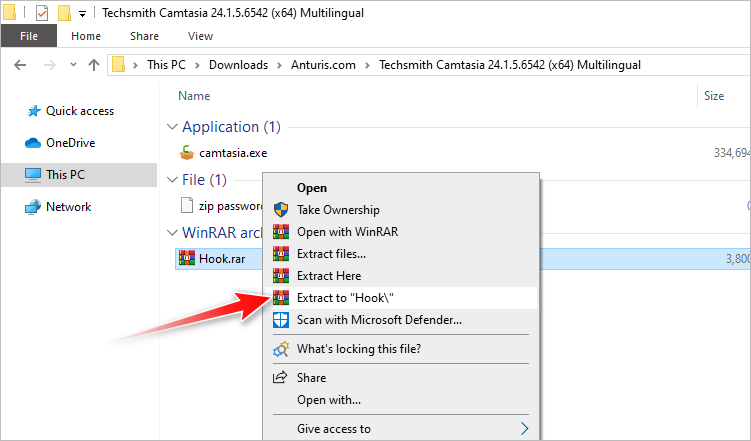The image size is (751, 441).
Task: Click the shield icon next to Take Ownership
Action: point(281,210)
